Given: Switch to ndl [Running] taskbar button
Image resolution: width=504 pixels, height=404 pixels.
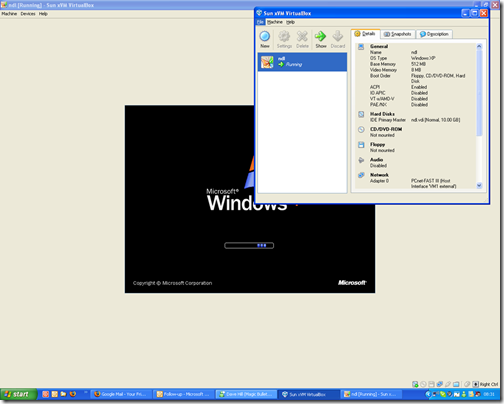Looking at the screenshot, I should click(371, 394).
